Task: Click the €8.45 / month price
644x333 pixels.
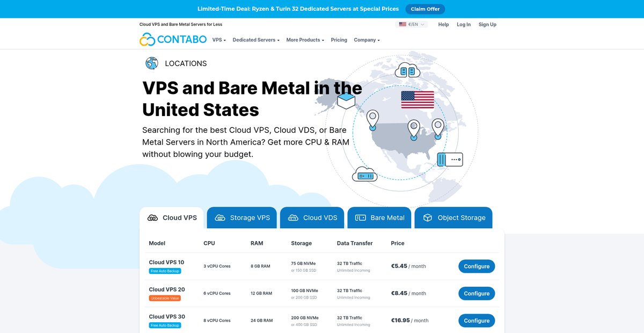Action: [408, 293]
